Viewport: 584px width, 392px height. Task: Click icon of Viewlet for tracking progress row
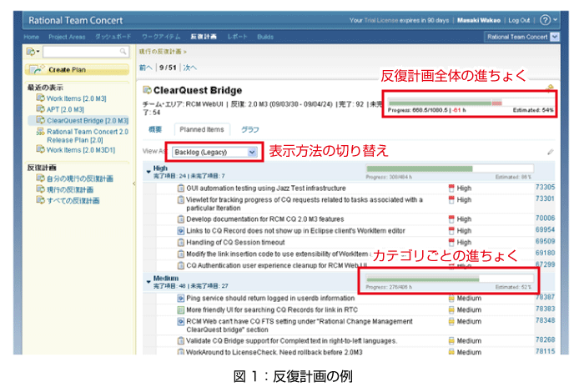pyautogui.click(x=181, y=200)
